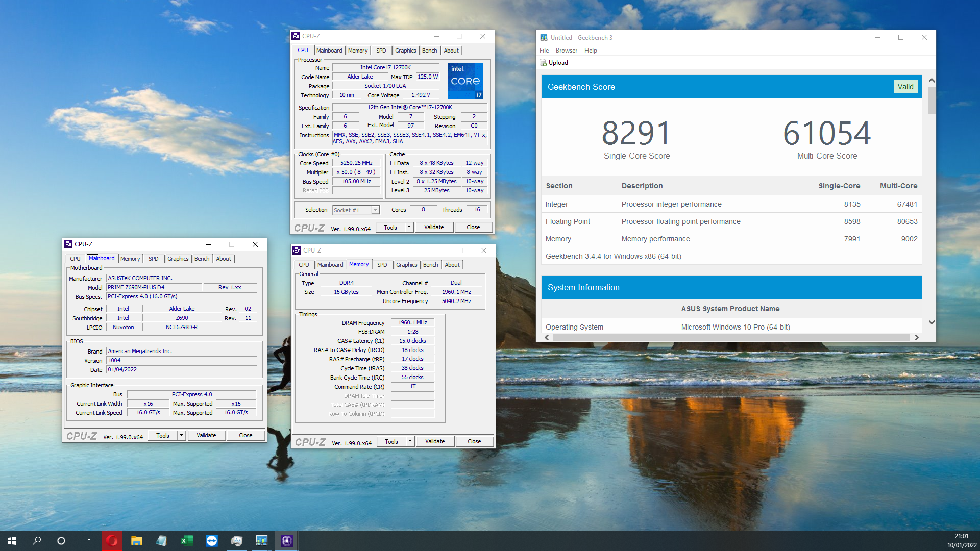Click the 61054 Multi-Core Score
Viewport: 980px width, 551px height.
tap(827, 133)
